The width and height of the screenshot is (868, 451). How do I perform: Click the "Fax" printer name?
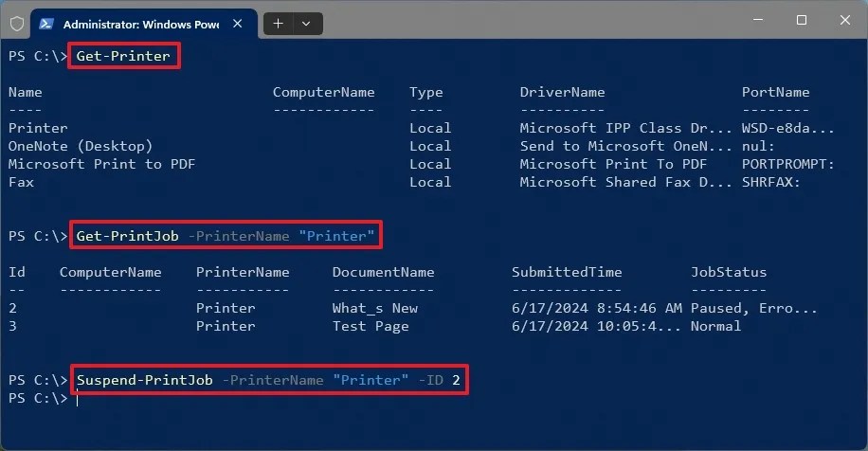pos(21,182)
